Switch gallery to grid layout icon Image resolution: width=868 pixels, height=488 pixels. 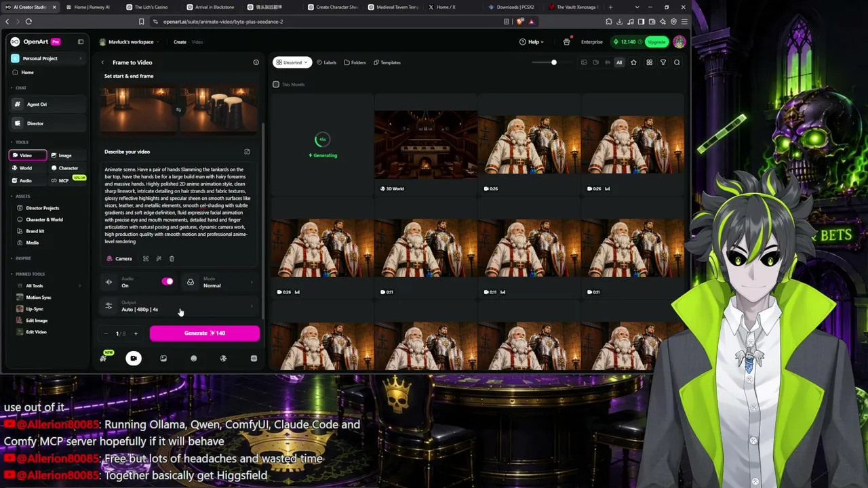coord(649,62)
